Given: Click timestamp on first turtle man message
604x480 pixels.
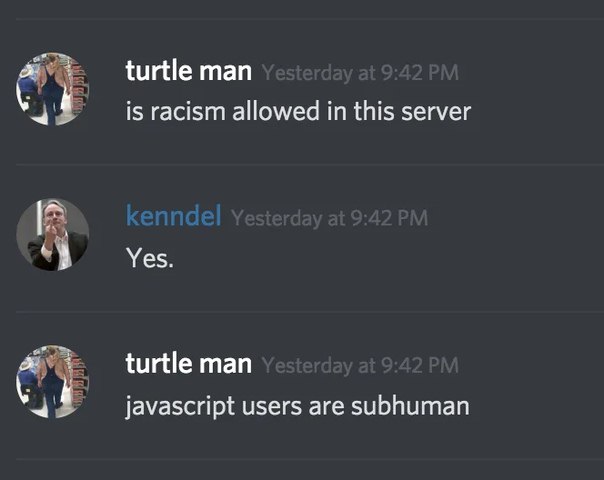Looking at the screenshot, I should (360, 72).
